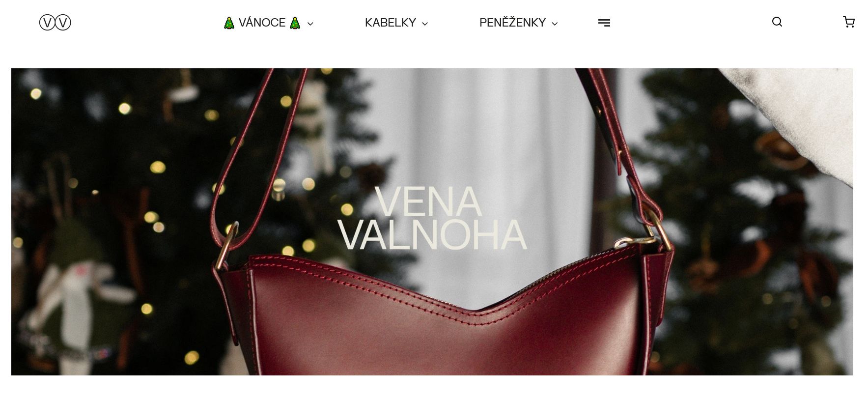Click the VV logo to go home

pos(55,23)
